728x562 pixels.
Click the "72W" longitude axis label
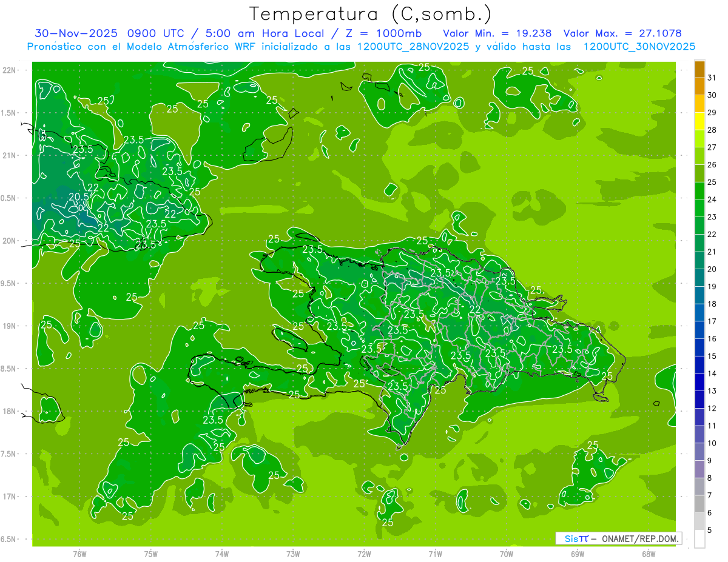(364, 554)
